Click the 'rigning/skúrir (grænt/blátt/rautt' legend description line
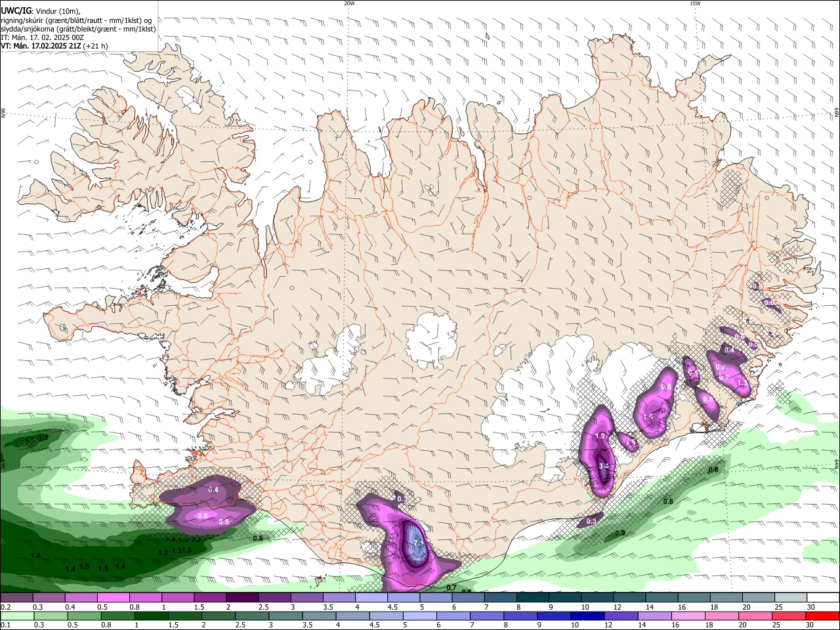840x630 pixels. tap(76, 20)
